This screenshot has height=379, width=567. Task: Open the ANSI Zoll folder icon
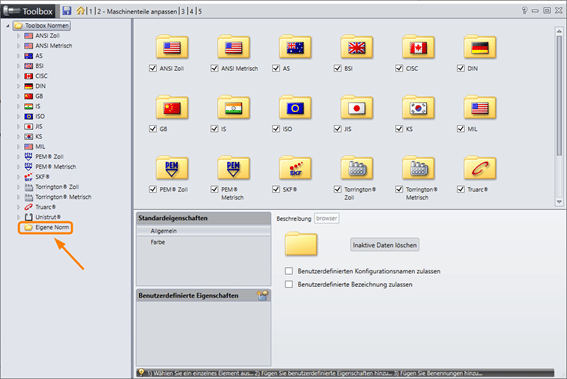pos(172,47)
